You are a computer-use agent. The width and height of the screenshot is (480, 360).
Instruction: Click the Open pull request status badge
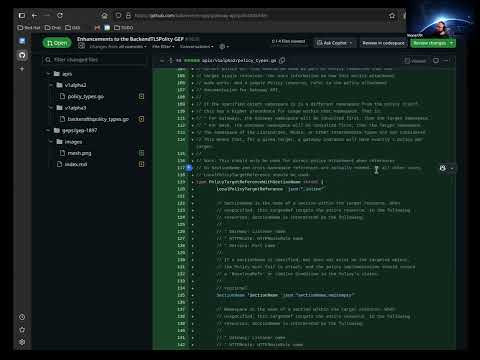(57, 43)
